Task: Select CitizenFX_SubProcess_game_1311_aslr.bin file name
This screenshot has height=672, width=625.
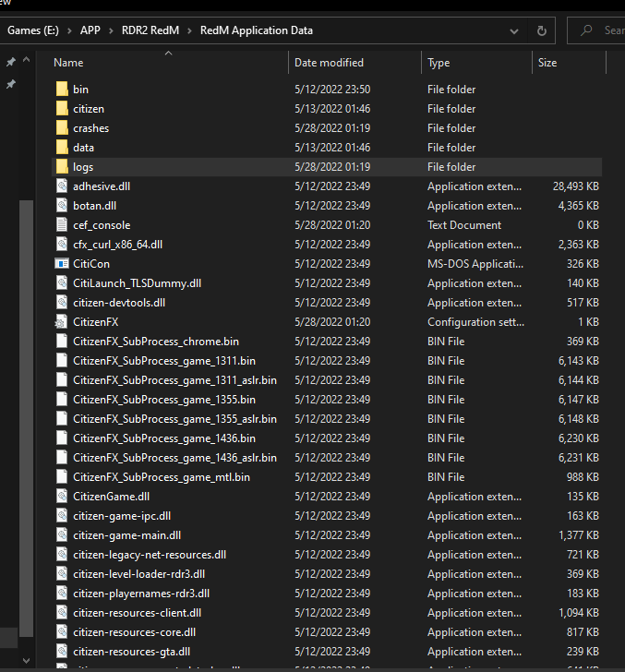Action: click(174, 380)
